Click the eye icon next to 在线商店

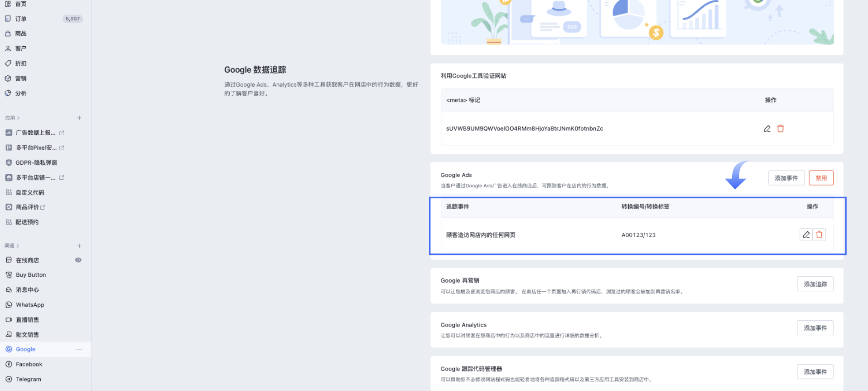[x=78, y=260]
